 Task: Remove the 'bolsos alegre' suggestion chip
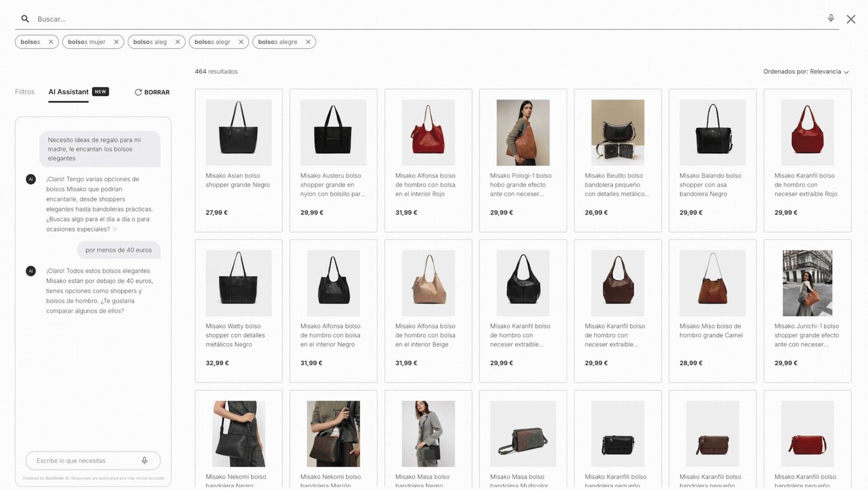[308, 42]
